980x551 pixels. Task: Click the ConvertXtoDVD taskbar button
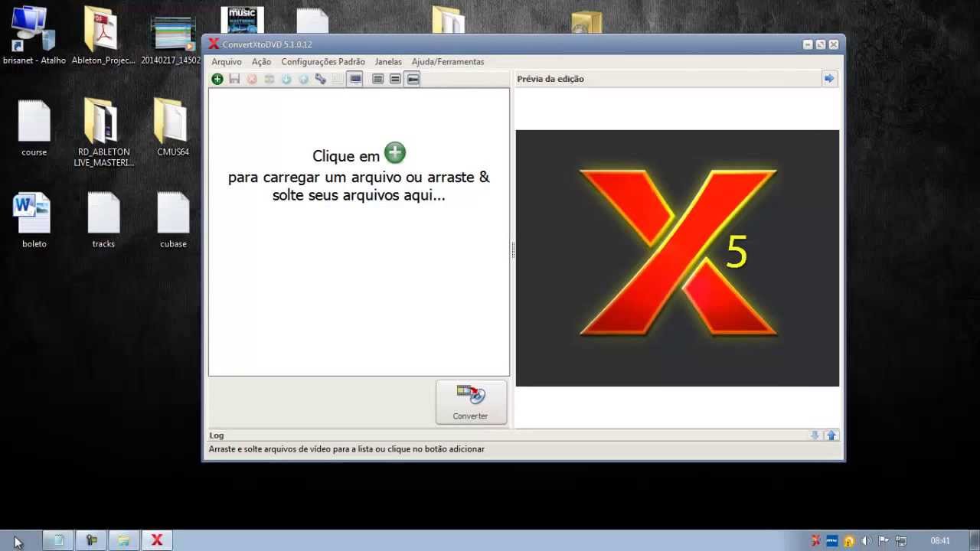(157, 540)
